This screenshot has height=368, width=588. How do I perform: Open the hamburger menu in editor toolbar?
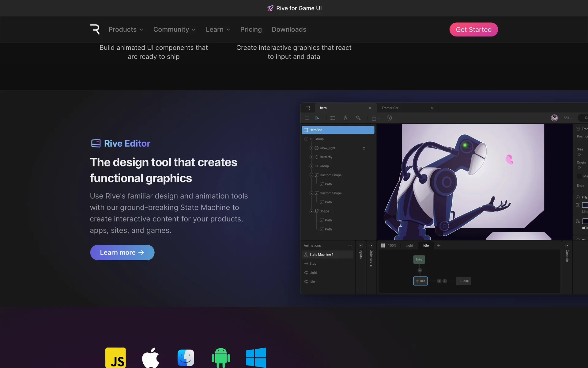point(307,118)
